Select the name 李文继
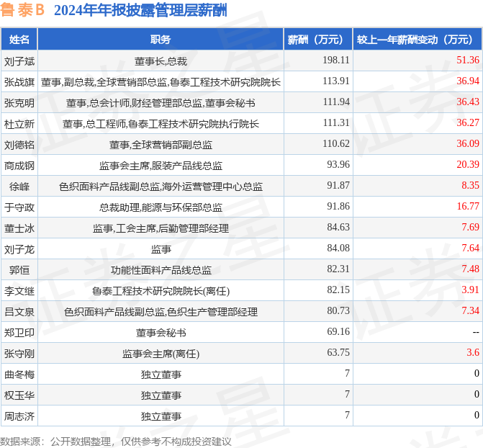 [x=19, y=291]
